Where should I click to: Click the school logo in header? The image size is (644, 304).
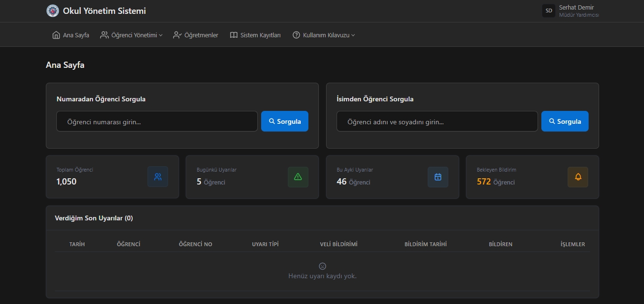[x=53, y=11]
